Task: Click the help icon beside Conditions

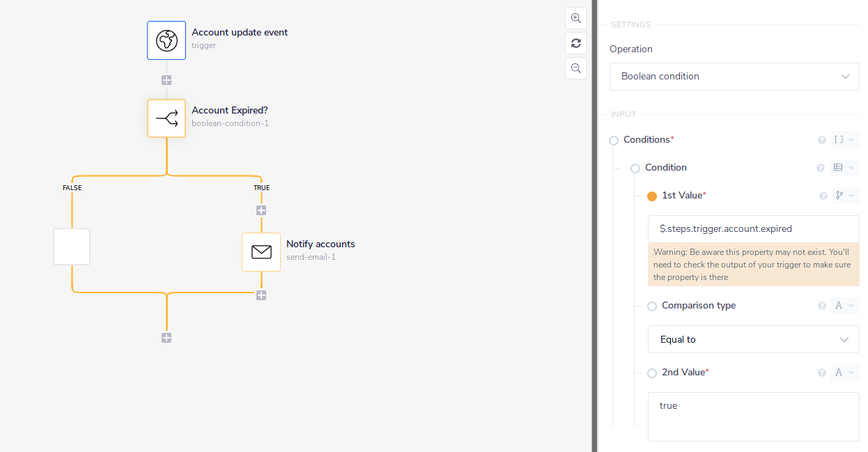Action: pos(822,140)
